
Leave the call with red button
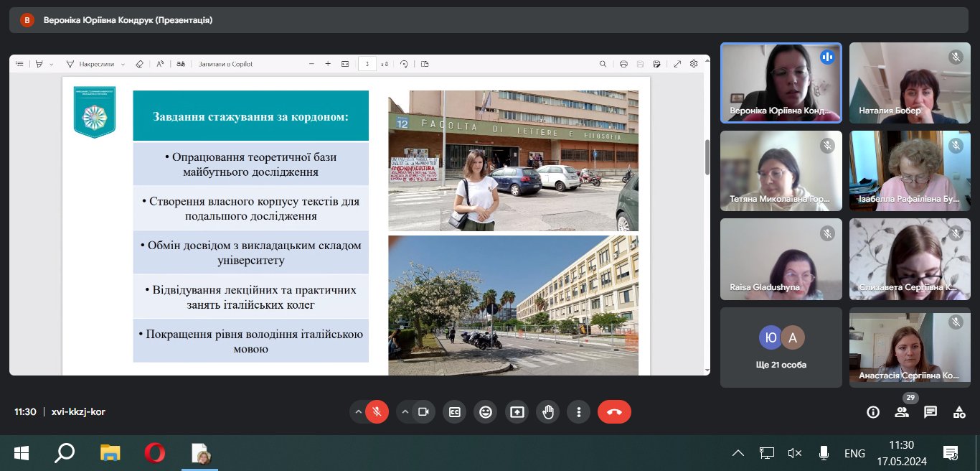point(614,412)
